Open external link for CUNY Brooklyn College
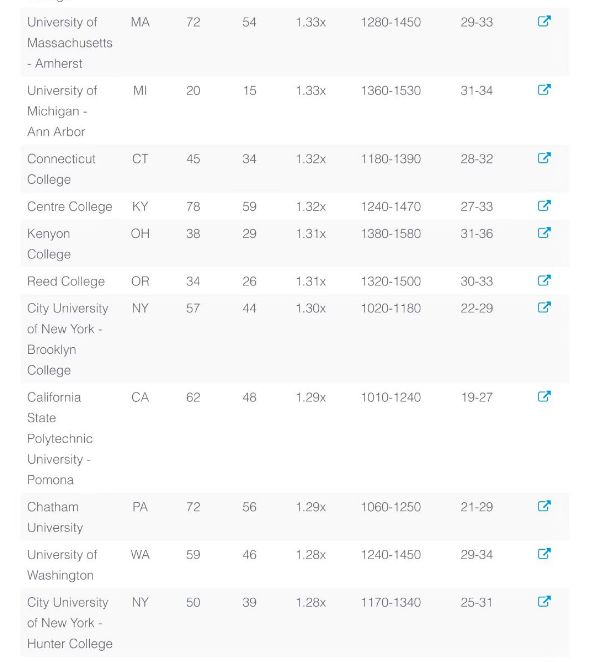The image size is (594, 662). pos(544,307)
